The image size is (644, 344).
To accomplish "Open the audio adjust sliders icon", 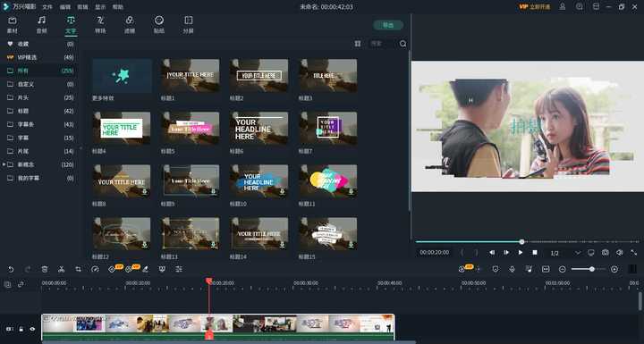I will point(179,269).
